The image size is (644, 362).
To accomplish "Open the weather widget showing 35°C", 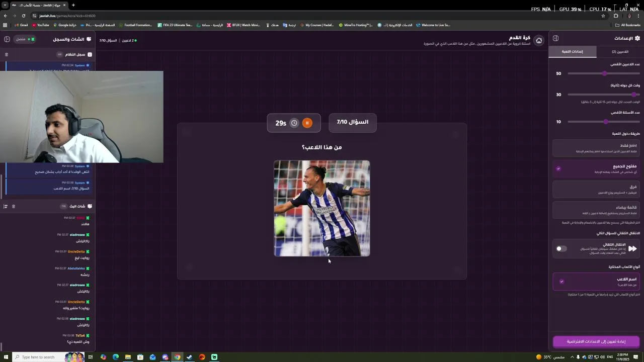I will click(x=550, y=357).
